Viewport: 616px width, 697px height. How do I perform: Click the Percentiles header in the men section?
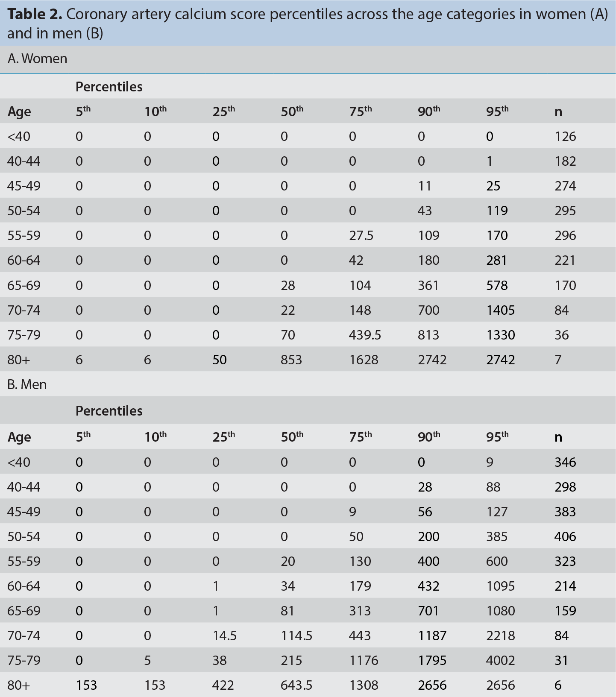(109, 411)
